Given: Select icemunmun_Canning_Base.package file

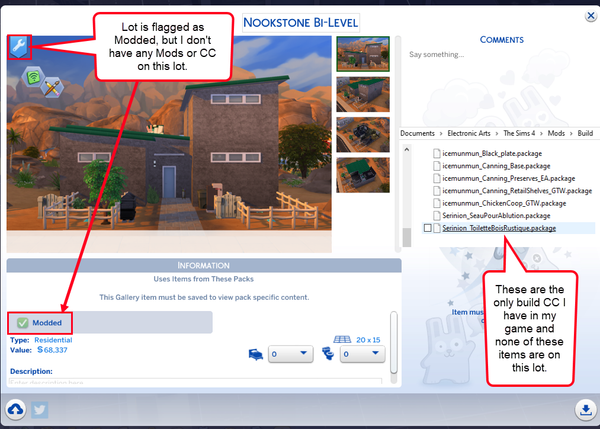Looking at the screenshot, I should click(496, 166).
